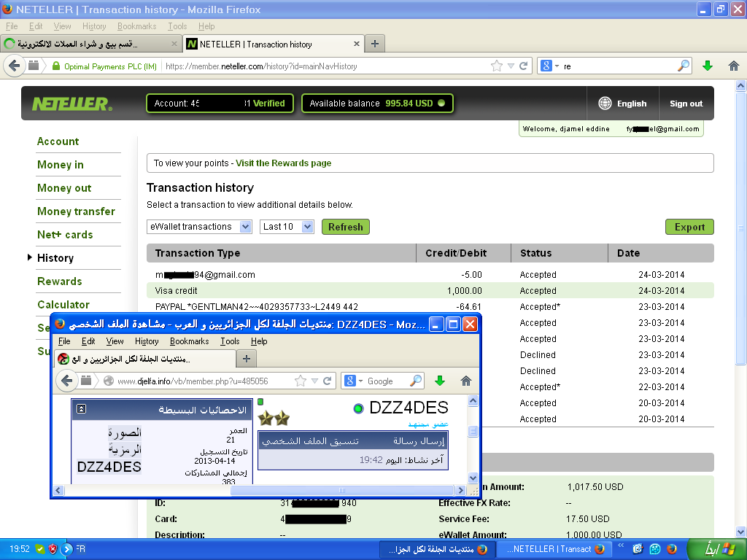
Task: Click the Available balance 995.84 USD box
Action: coord(377,104)
